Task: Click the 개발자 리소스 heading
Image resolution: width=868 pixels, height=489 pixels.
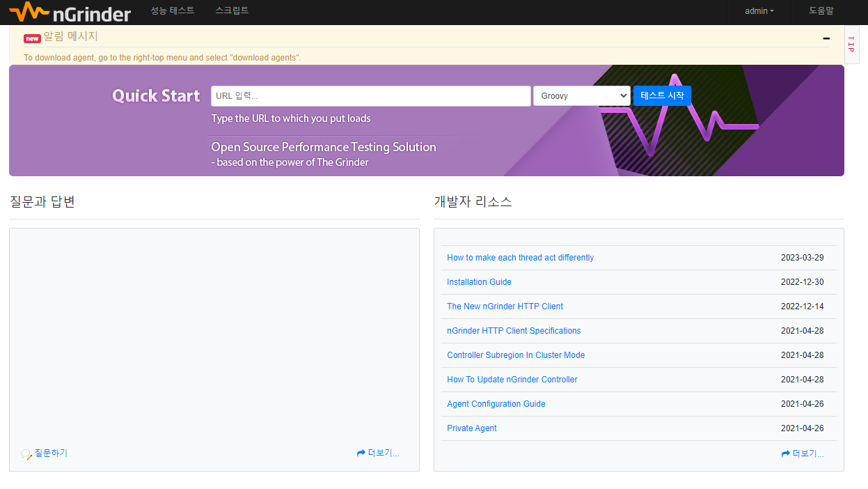Action: pos(473,202)
